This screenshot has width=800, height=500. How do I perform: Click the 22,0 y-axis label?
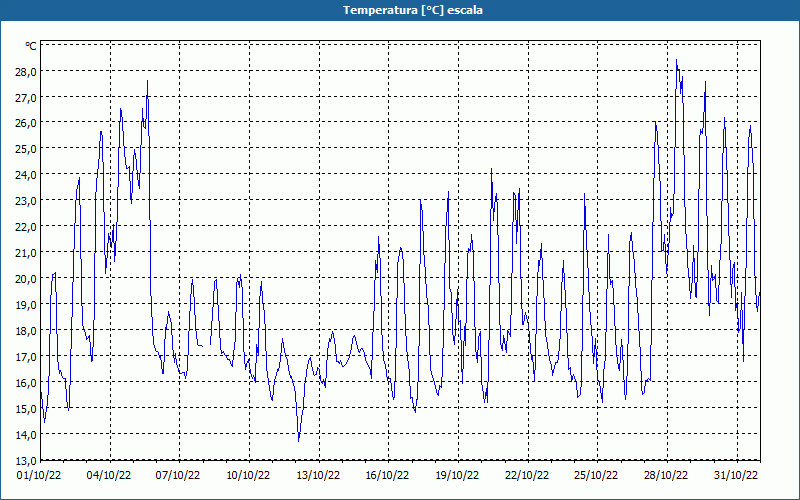(26, 227)
